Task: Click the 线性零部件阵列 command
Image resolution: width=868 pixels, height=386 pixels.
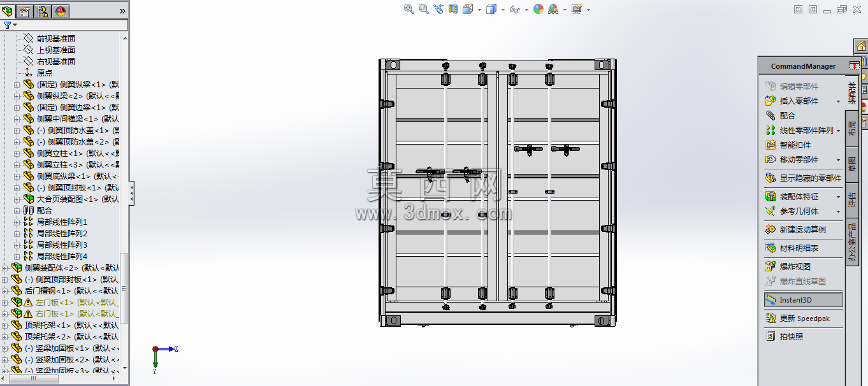Action: coord(799,130)
